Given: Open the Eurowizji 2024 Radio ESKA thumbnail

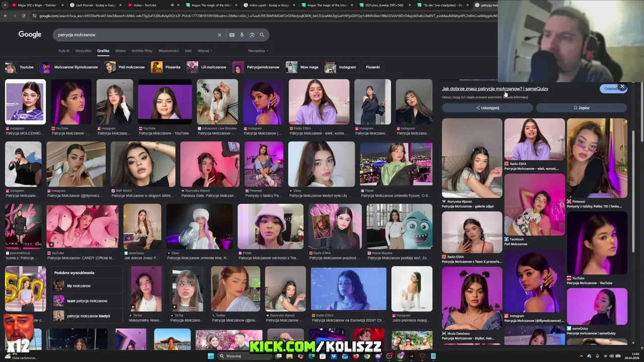Looking at the screenshot, I should point(349,289).
